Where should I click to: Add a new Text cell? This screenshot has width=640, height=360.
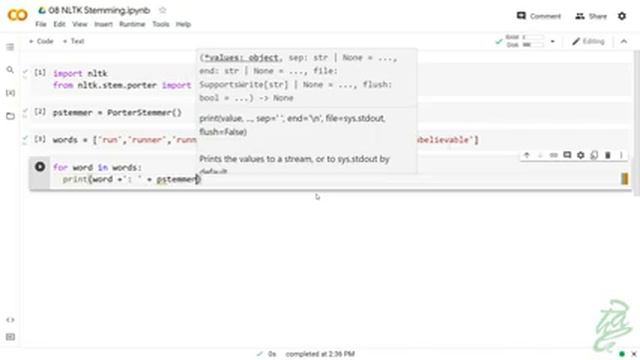(x=73, y=41)
